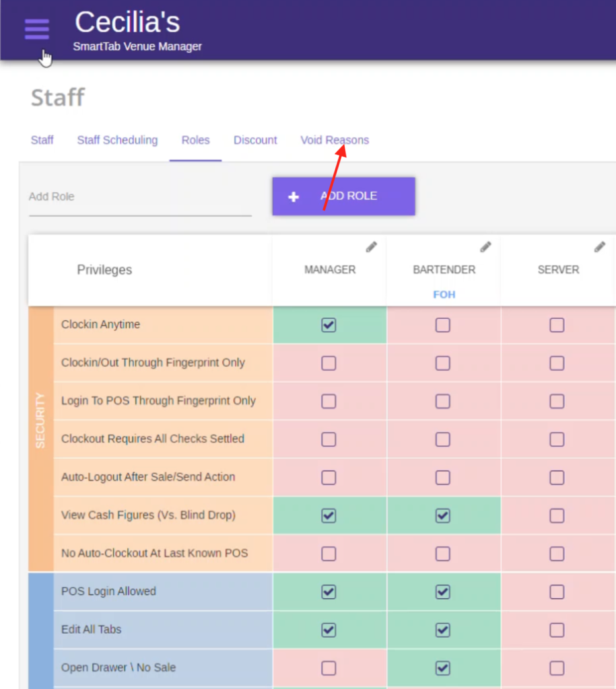Enable Clockout Requires All Checks Settled for BARTENDER

coord(444,439)
